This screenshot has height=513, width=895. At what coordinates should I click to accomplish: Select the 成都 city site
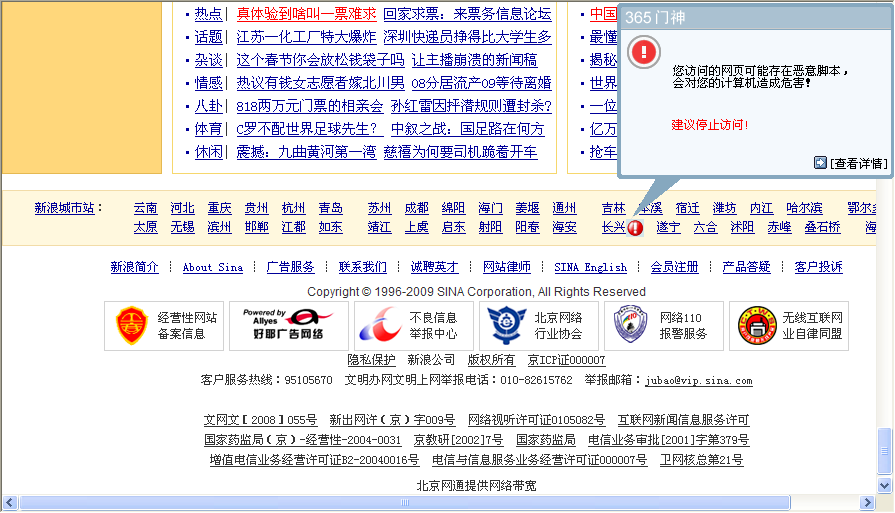pos(416,208)
